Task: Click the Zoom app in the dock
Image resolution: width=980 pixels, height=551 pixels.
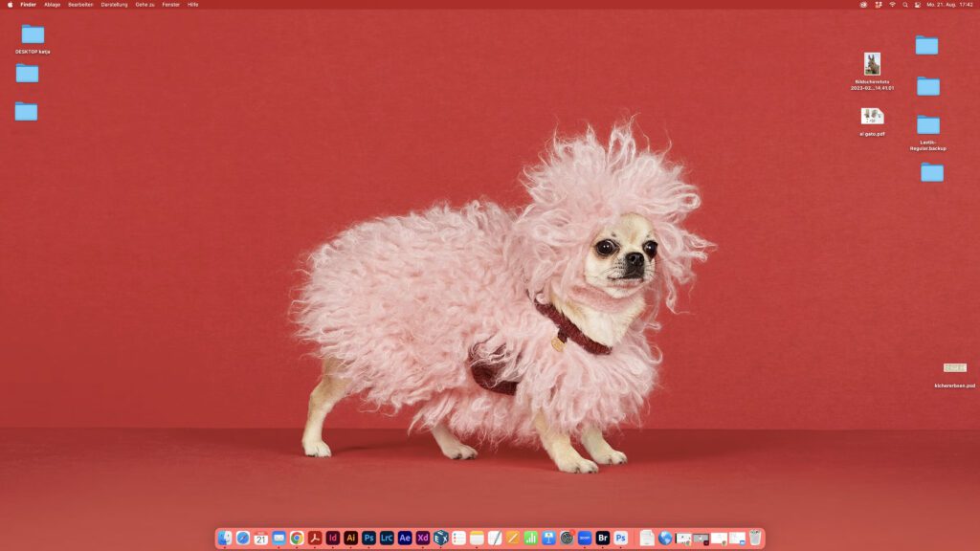Action: [x=585, y=539]
